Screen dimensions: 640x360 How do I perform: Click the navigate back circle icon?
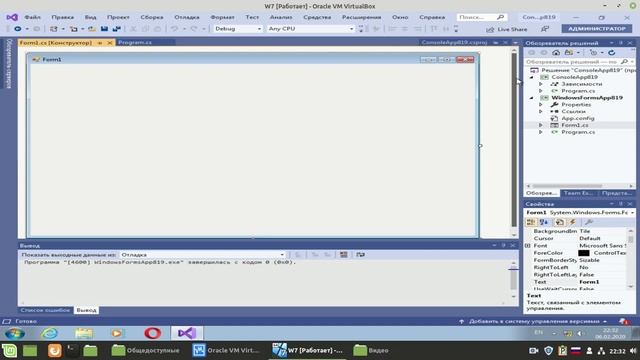point(18,29)
